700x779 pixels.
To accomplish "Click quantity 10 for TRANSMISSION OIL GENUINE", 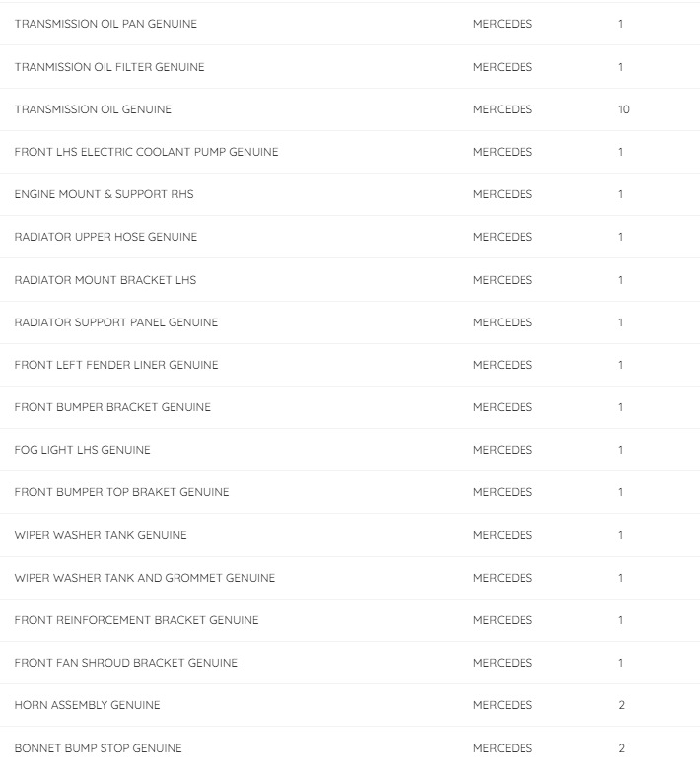I will click(x=623, y=109).
